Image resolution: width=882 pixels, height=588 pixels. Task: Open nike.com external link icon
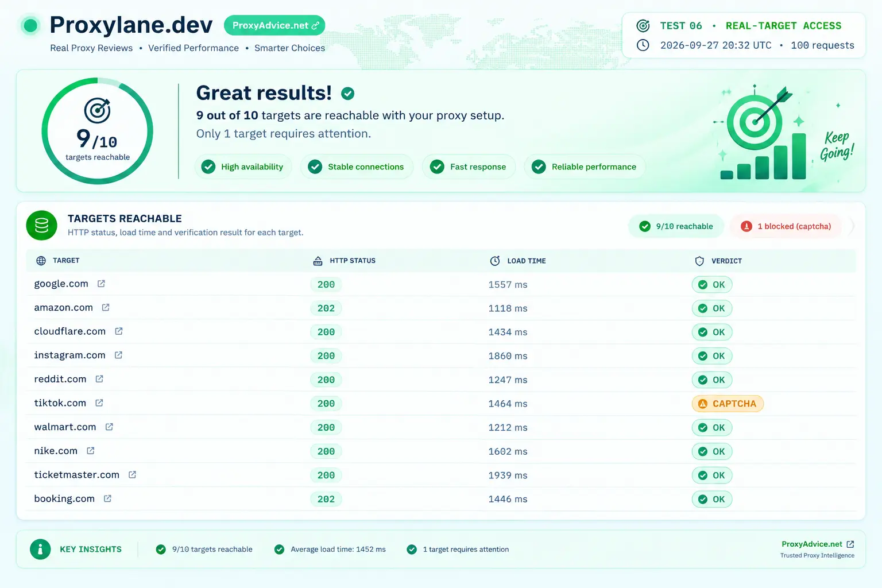91,451
